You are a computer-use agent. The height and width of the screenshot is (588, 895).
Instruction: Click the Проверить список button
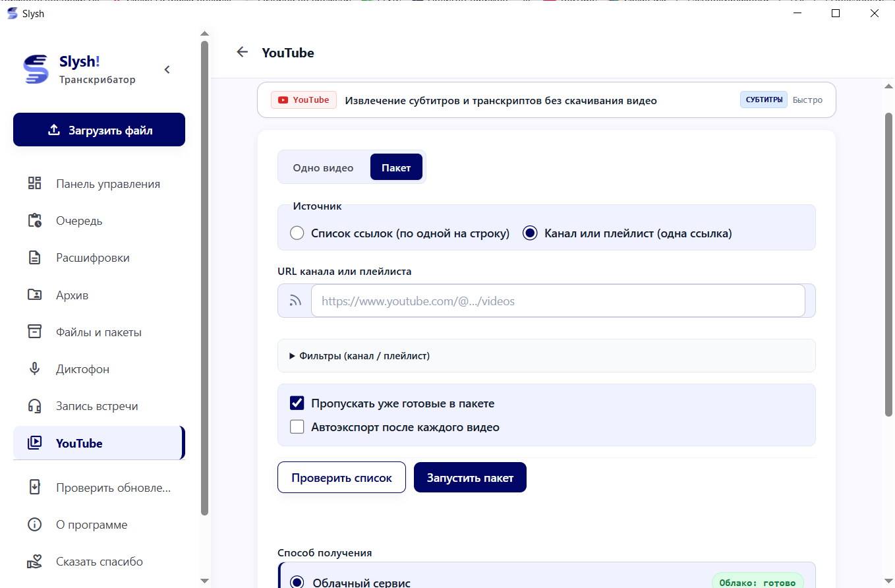tap(341, 477)
